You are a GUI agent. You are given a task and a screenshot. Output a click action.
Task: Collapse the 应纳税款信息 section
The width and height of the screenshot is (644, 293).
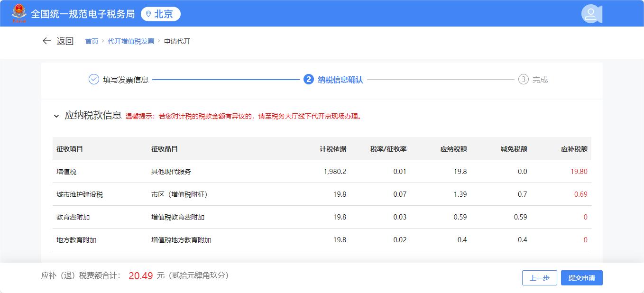[x=56, y=116]
